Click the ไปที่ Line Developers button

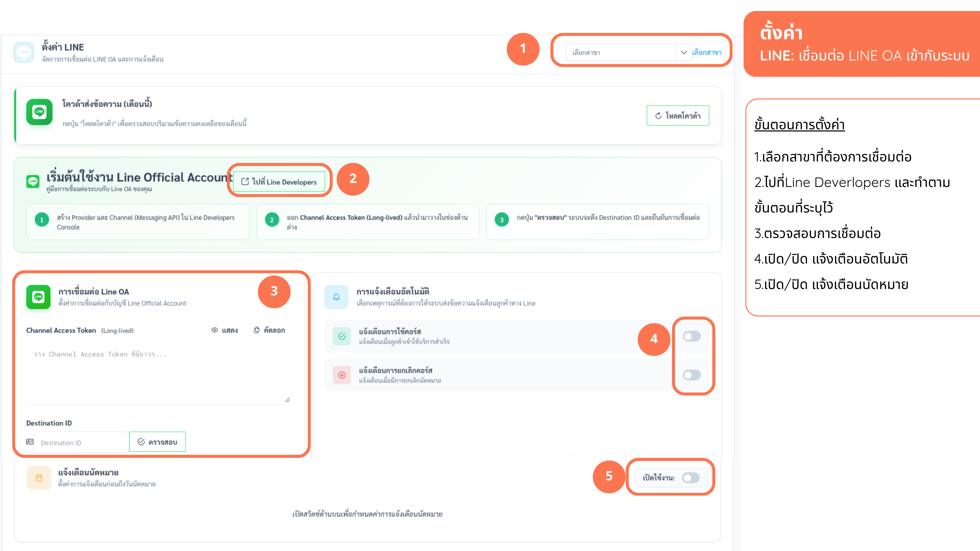click(279, 182)
